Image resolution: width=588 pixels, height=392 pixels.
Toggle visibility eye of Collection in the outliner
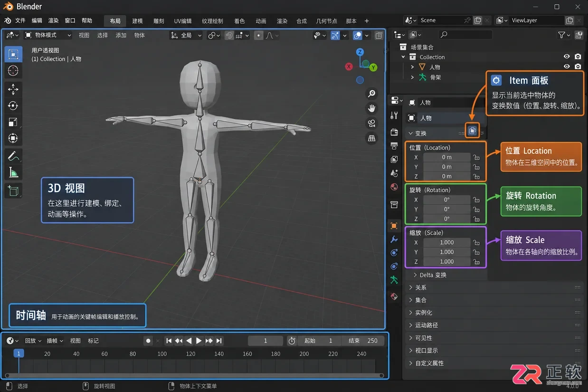(567, 57)
